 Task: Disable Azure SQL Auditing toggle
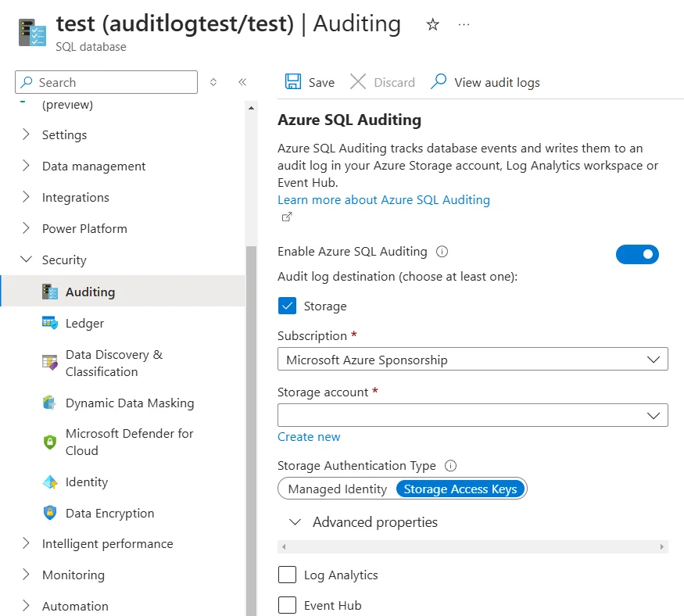point(637,254)
